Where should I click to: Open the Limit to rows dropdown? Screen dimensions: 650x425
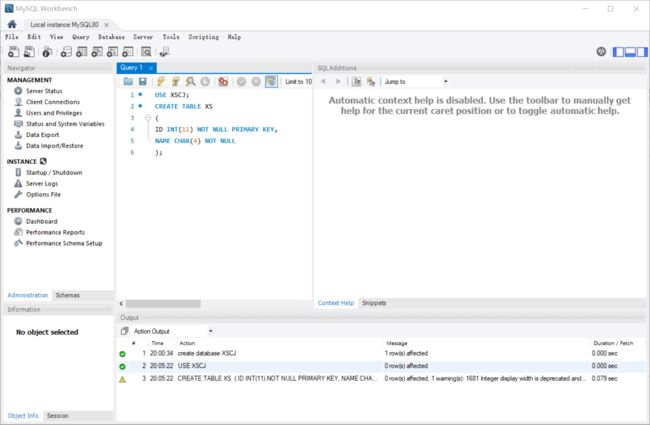coord(298,82)
